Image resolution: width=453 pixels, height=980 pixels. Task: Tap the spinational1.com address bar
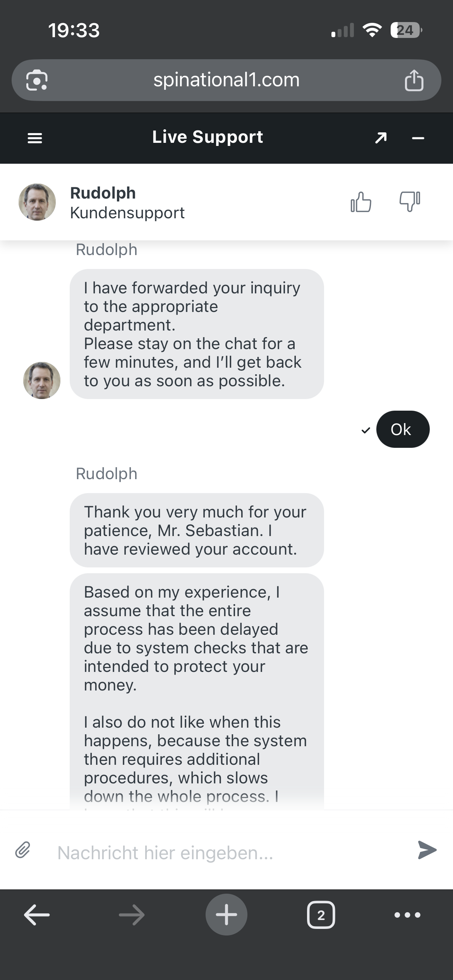pyautogui.click(x=226, y=80)
